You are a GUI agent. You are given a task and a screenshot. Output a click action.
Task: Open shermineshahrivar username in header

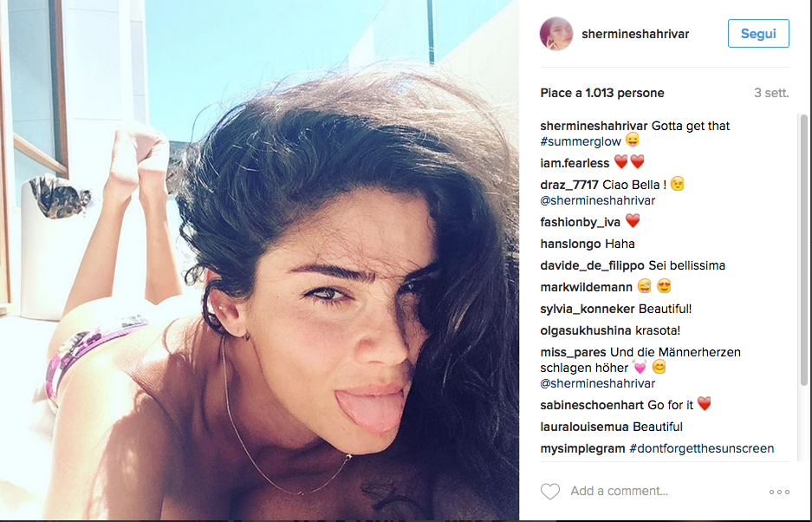[635, 34]
